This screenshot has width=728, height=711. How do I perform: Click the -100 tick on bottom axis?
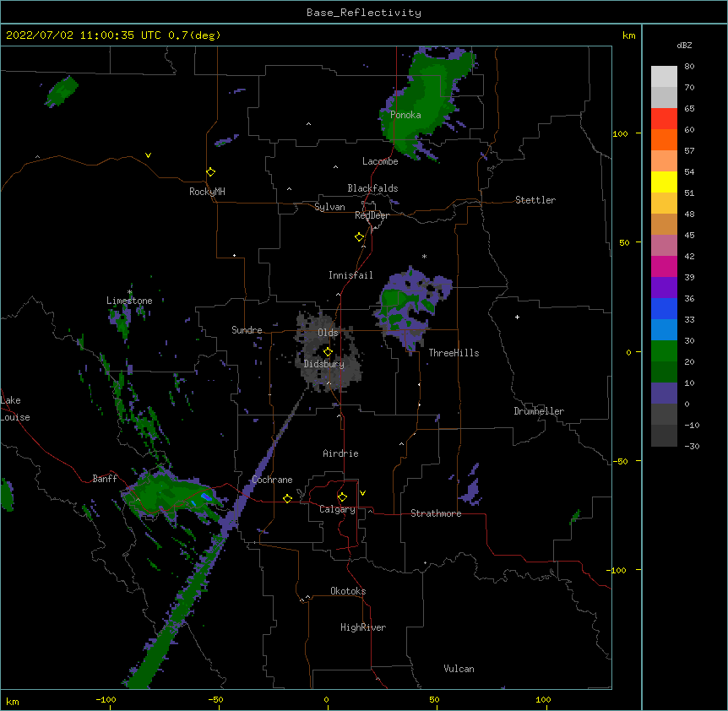pyautogui.click(x=106, y=699)
